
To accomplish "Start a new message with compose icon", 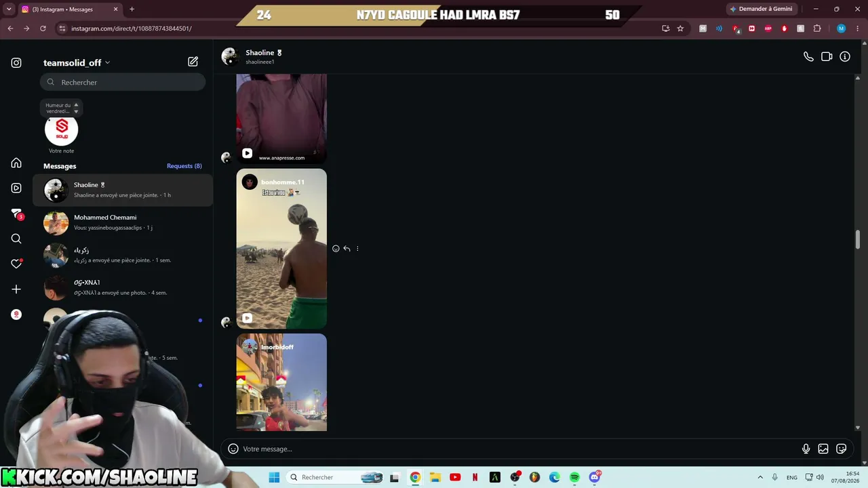I will click(193, 62).
